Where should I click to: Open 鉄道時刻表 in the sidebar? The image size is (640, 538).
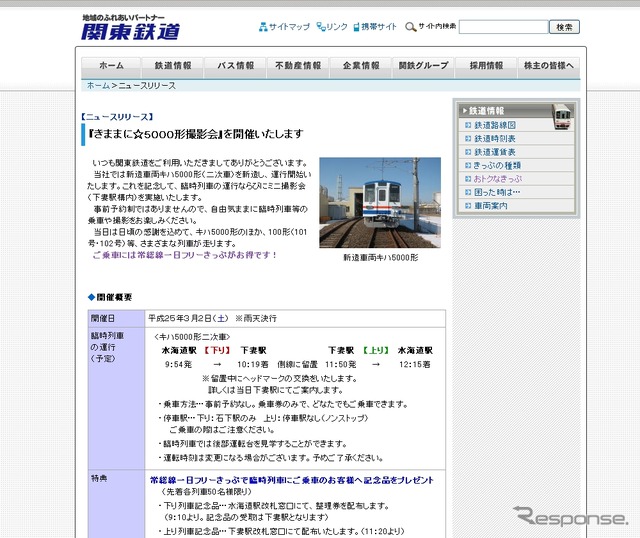pos(495,139)
